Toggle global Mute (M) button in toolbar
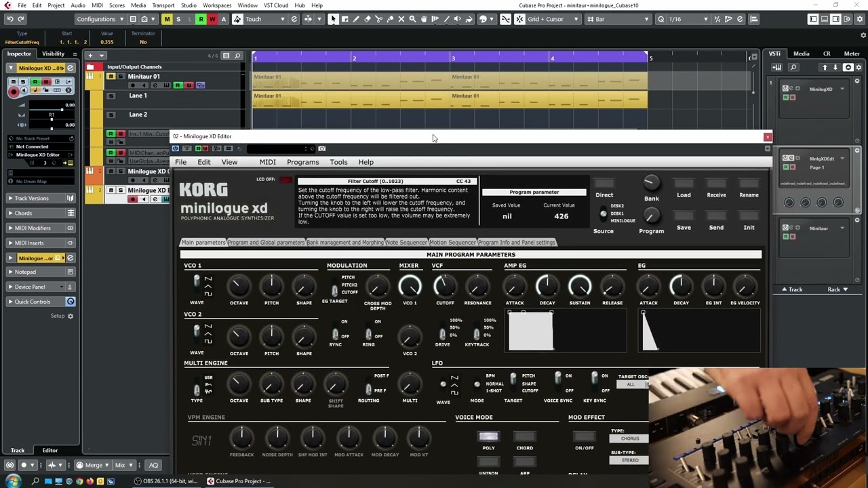 point(167,19)
